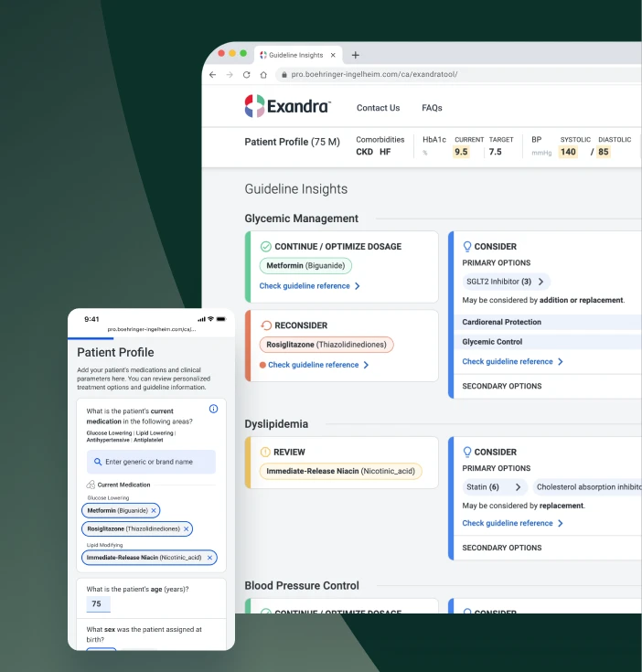Click the CKD comorbidity label
Screen dimensions: 642x672
coord(364,152)
